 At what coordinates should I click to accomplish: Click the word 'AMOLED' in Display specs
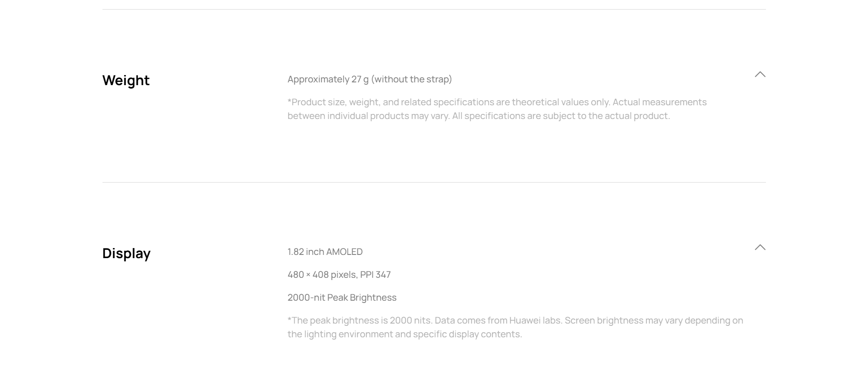click(344, 252)
